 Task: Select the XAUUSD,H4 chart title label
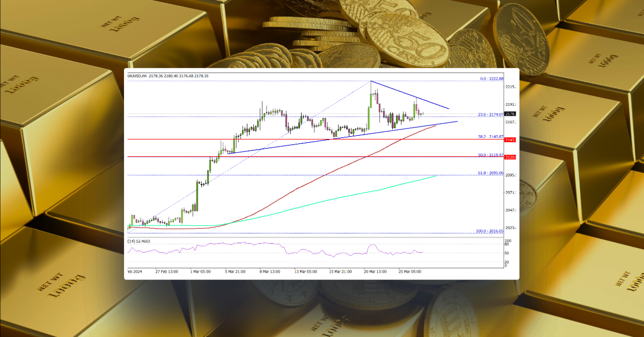tap(138, 76)
